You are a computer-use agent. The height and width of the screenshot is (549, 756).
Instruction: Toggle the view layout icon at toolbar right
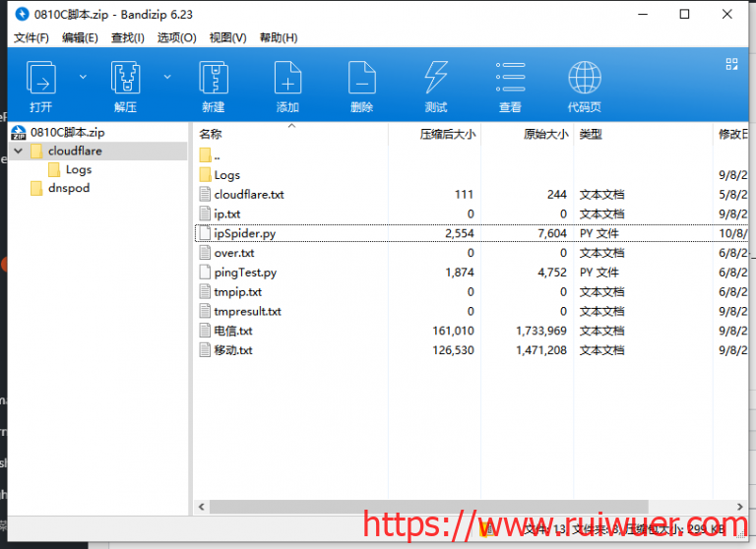point(731,64)
